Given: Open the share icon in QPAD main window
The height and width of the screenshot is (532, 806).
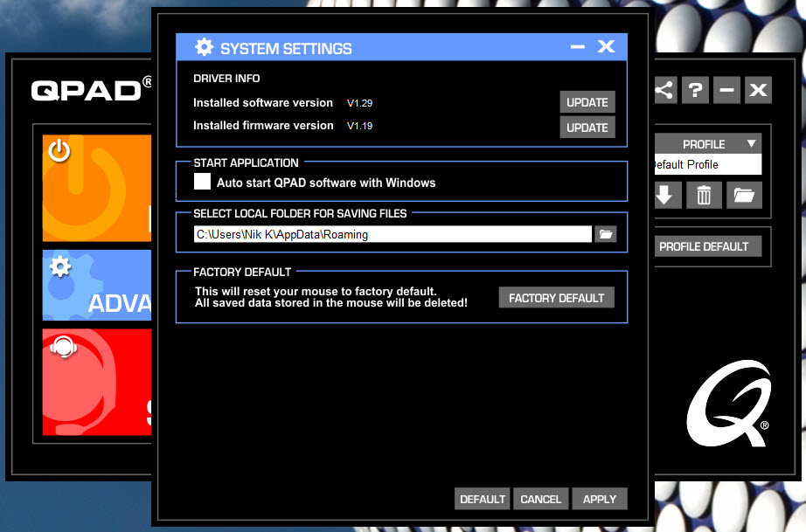Looking at the screenshot, I should 665,90.
